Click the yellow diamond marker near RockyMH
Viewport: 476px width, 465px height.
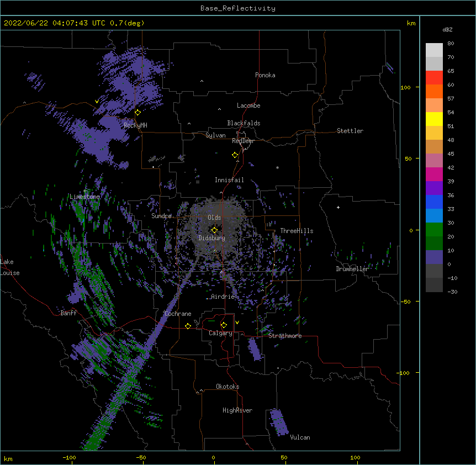tap(138, 113)
